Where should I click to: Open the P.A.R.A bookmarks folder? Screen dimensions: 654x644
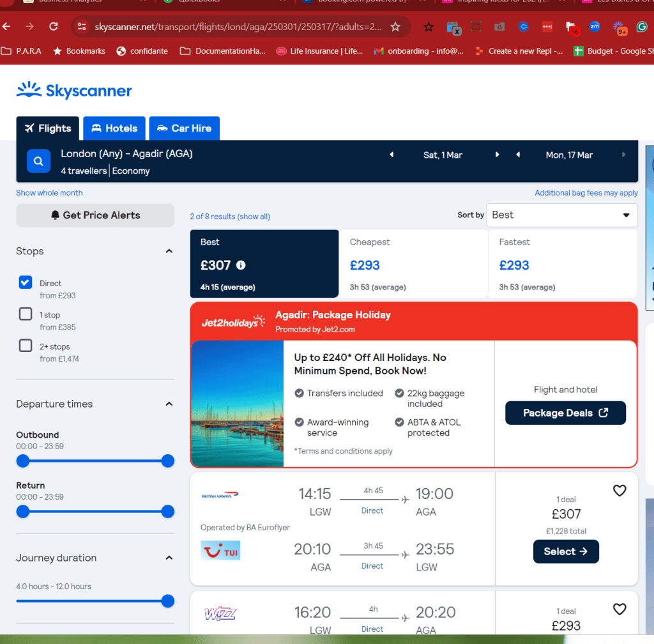pyautogui.click(x=21, y=51)
